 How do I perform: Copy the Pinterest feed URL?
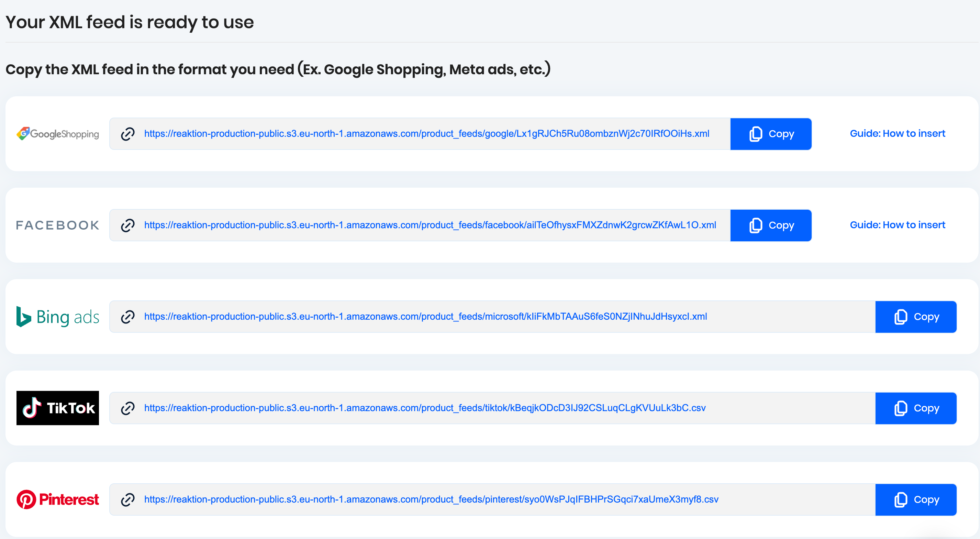point(916,499)
